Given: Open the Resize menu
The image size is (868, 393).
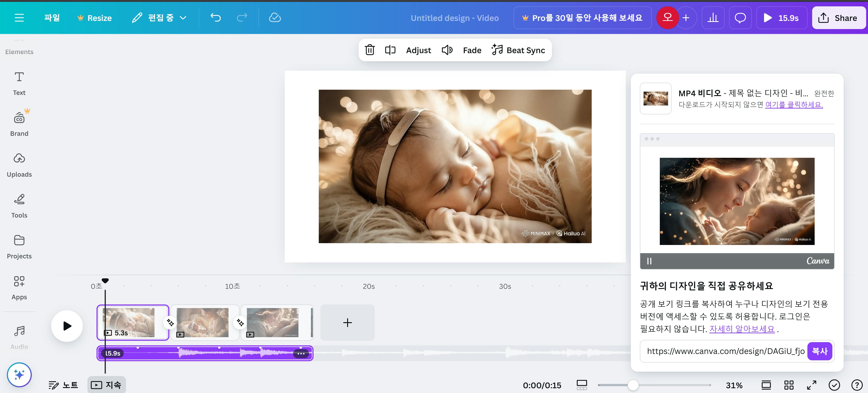Looking at the screenshot, I should click(x=95, y=17).
